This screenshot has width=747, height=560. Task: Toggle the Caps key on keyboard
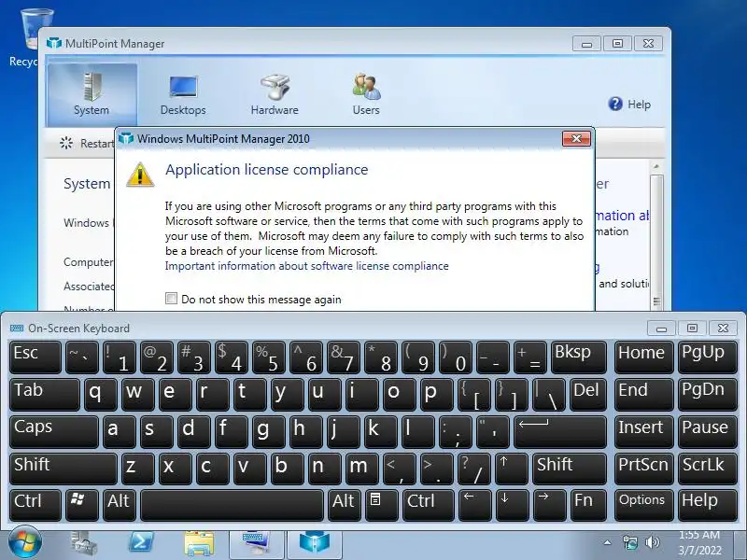pyautogui.click(x=54, y=431)
